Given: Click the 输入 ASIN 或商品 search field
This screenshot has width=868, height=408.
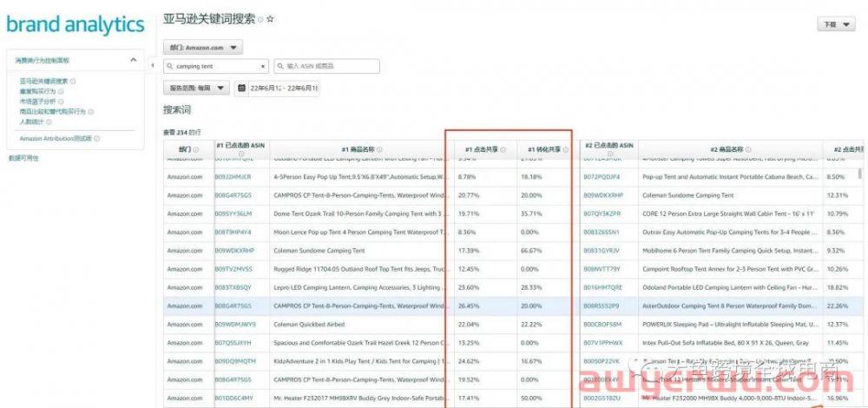Looking at the screenshot, I should (x=326, y=67).
